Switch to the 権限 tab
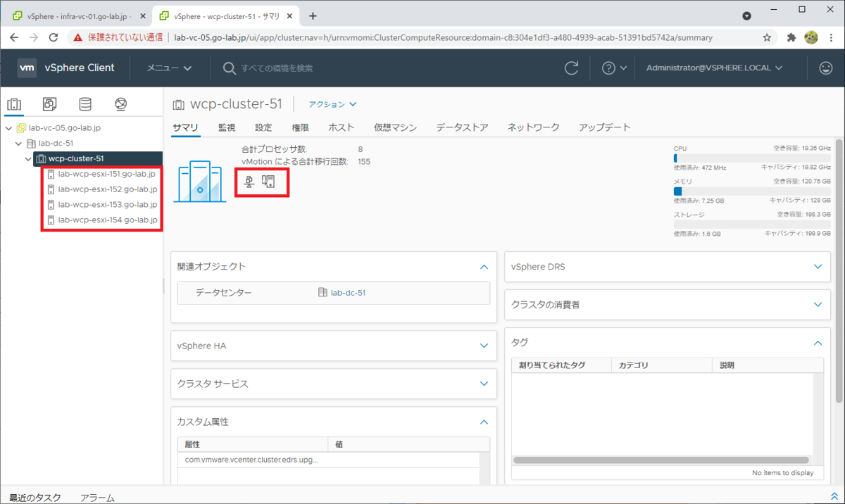 coord(301,127)
